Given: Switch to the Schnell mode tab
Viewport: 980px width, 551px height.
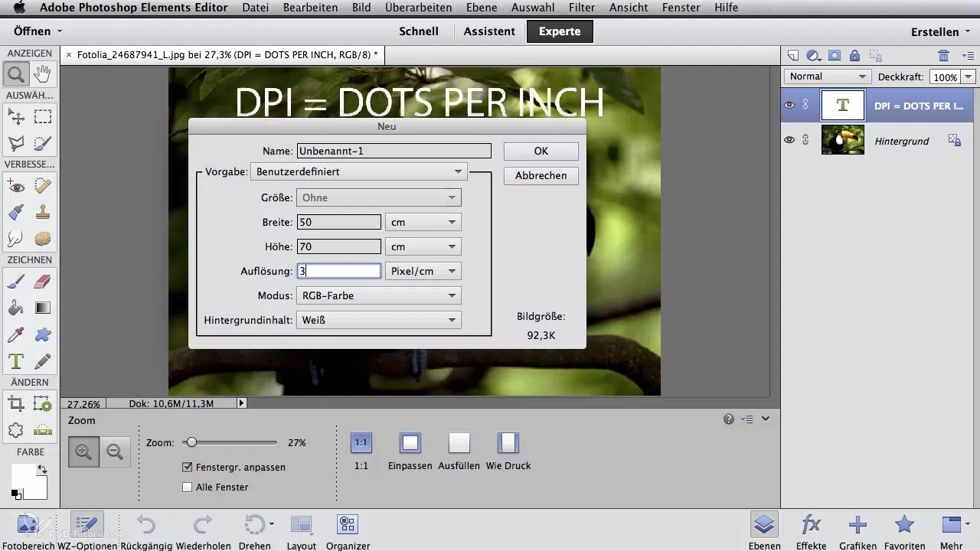Looking at the screenshot, I should pyautogui.click(x=419, y=31).
